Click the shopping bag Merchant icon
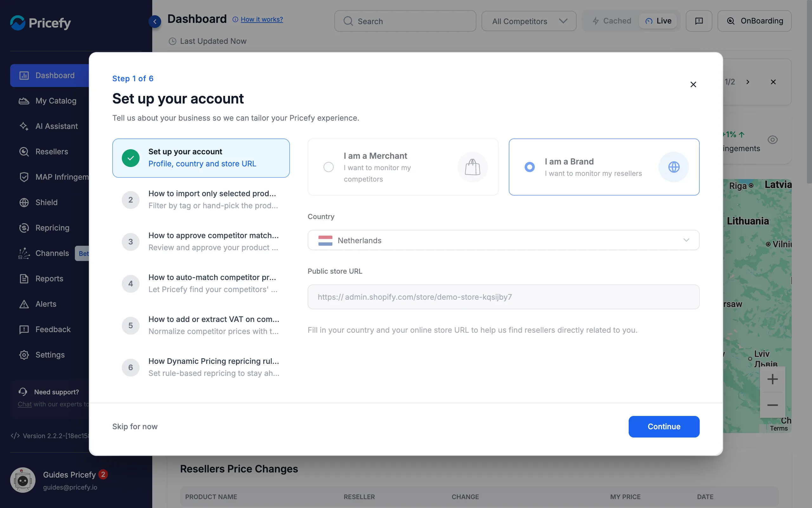Screen dimensions: 812x508 click(472, 167)
